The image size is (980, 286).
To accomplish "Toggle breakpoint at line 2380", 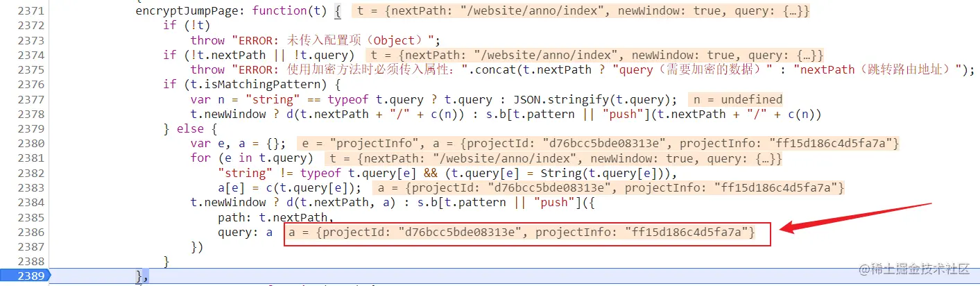I will tap(32, 144).
